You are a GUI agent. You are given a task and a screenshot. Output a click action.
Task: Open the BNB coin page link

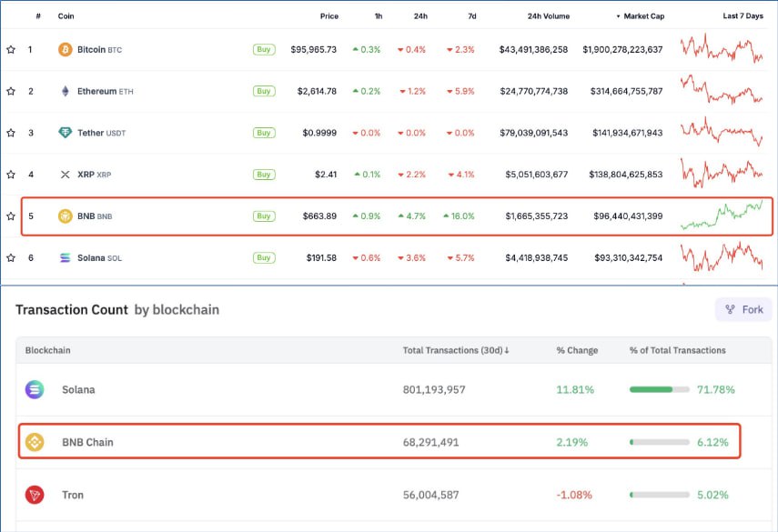(x=95, y=216)
